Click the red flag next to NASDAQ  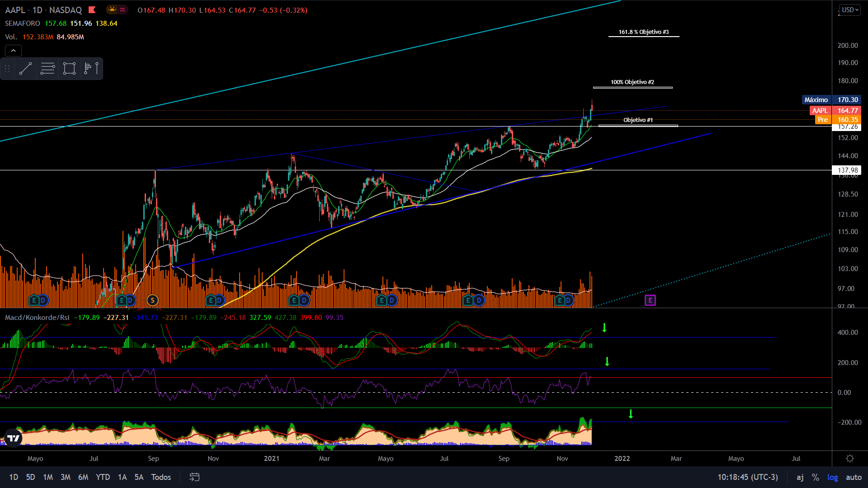coord(92,9)
